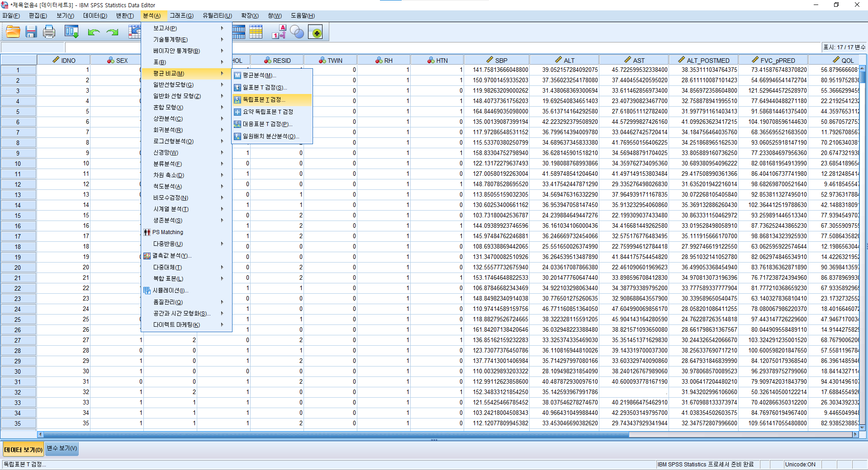
Task: Switch to 데이터 보기(D) tab
Action: pyautogui.click(x=23, y=450)
